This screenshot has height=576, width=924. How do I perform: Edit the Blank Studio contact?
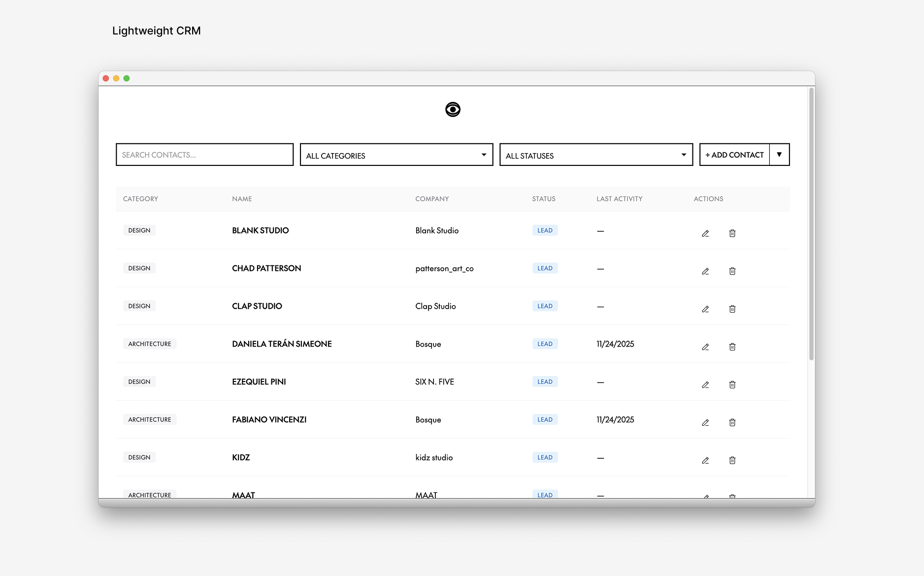tap(705, 233)
